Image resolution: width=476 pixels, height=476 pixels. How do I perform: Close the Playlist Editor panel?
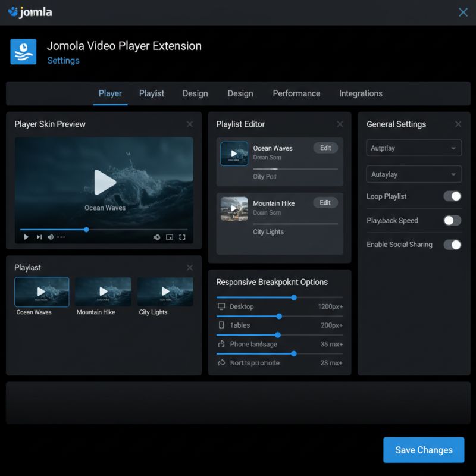click(x=340, y=124)
